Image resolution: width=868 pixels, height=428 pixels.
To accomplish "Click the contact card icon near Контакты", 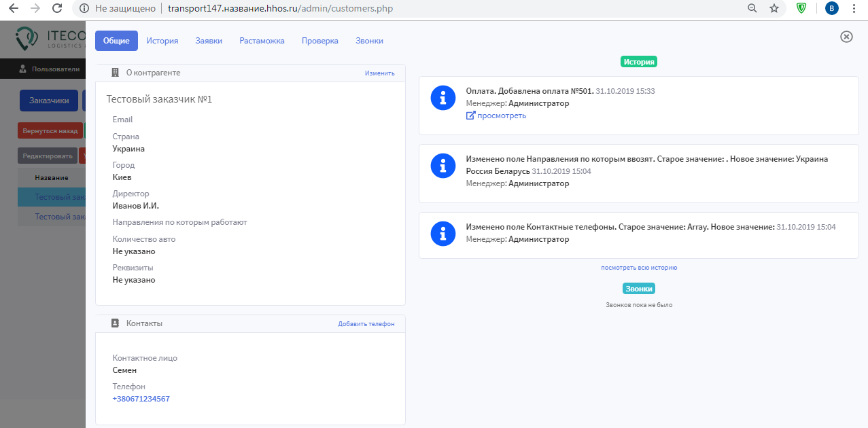I will (x=115, y=323).
